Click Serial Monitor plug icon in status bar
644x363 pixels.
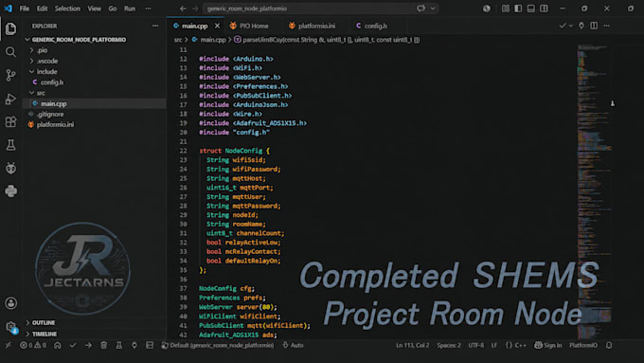(134, 345)
